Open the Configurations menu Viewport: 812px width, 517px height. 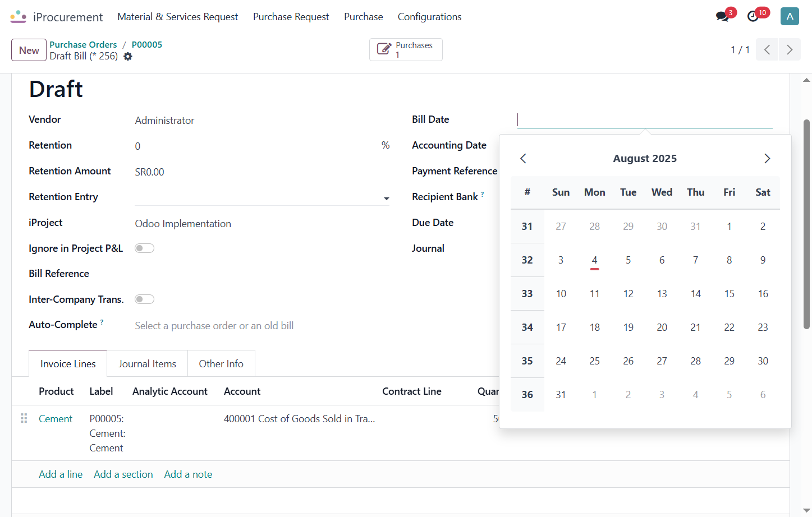(430, 17)
